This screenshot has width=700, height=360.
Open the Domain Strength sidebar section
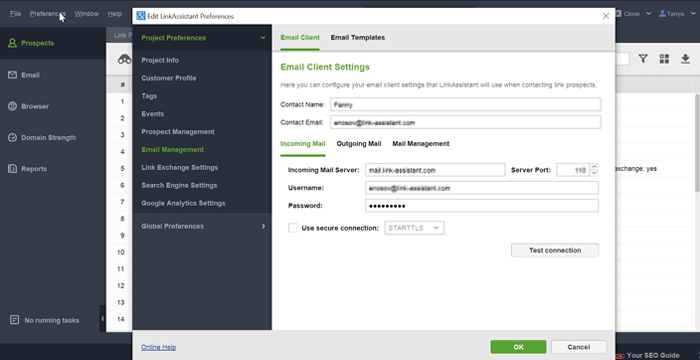point(53,138)
